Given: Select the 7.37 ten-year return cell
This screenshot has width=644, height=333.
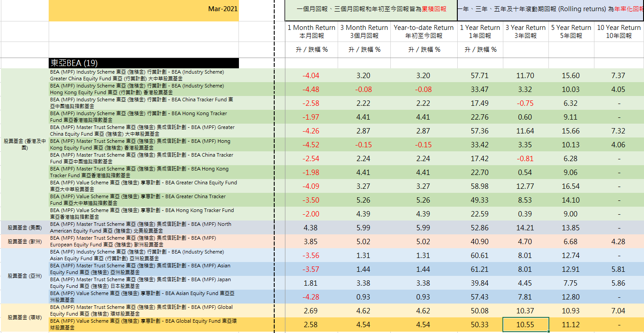Looking at the screenshot, I should pos(619,75).
